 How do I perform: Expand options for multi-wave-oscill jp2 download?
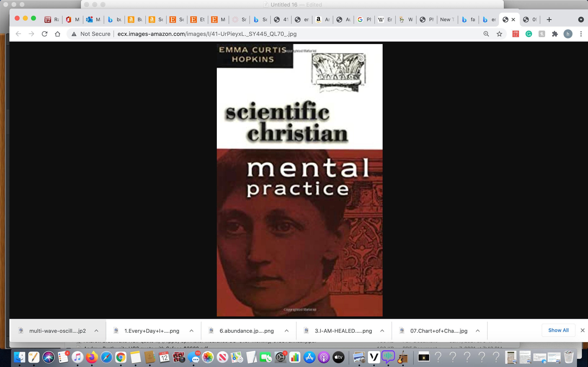point(96,331)
